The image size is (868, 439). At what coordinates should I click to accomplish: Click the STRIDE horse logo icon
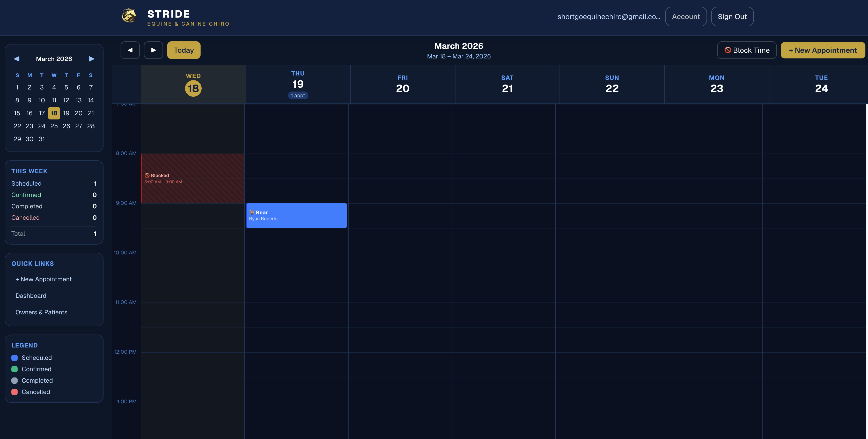129,16
